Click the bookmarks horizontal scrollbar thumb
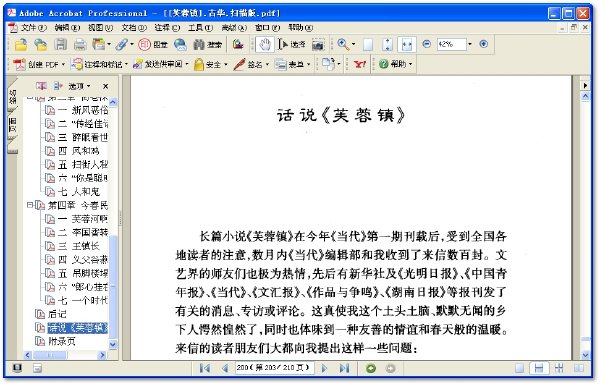 pos(51,355)
